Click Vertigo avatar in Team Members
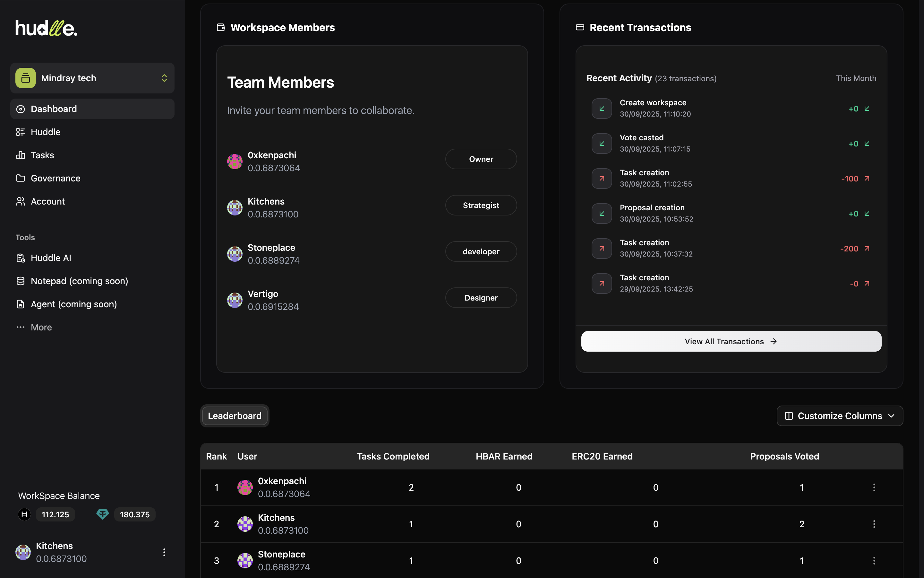 [x=235, y=301]
